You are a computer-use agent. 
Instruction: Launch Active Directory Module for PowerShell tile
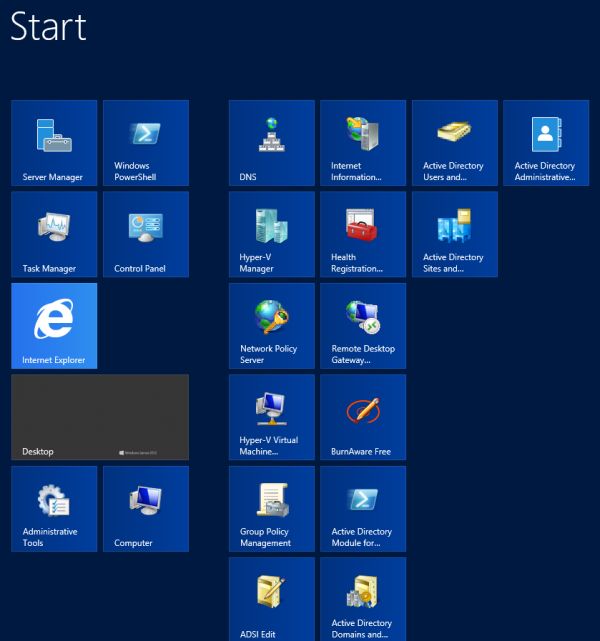(363, 509)
